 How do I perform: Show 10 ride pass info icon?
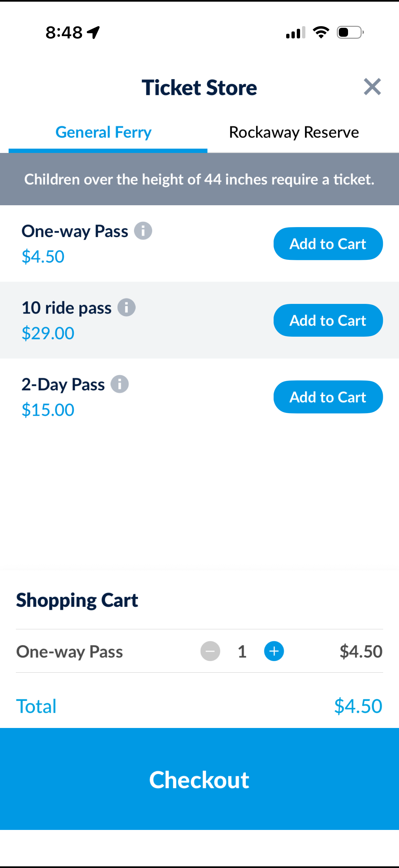[126, 308]
